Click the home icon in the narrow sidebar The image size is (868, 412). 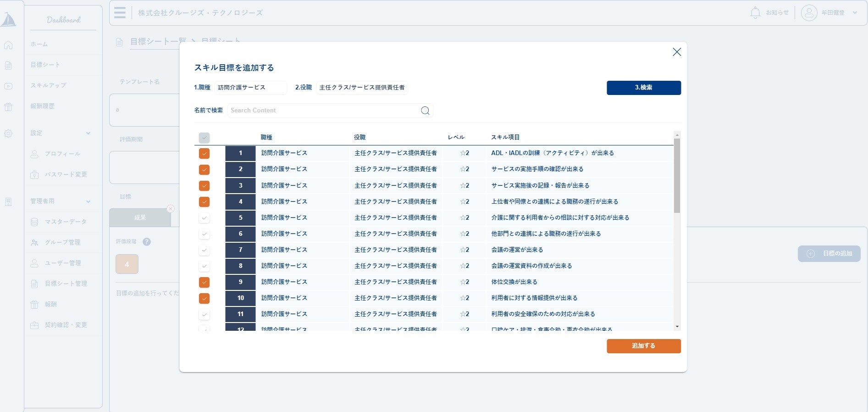coord(8,45)
